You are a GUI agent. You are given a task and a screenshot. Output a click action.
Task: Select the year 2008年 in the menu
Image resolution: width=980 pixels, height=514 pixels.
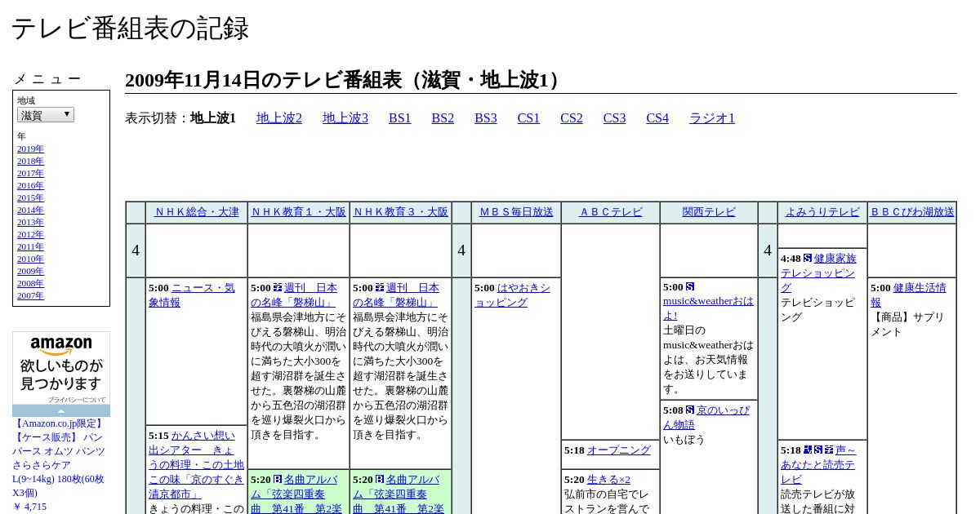[30, 283]
